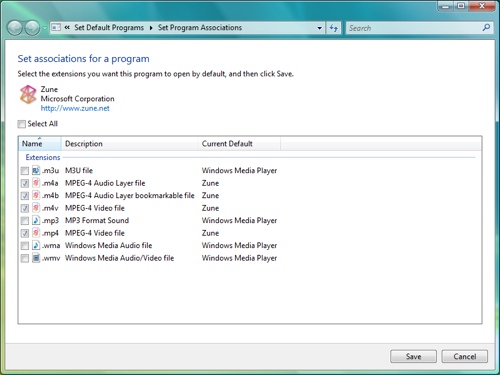This screenshot has height=375, width=500.
Task: Click the music note icon for .mp3
Action: tap(36, 220)
